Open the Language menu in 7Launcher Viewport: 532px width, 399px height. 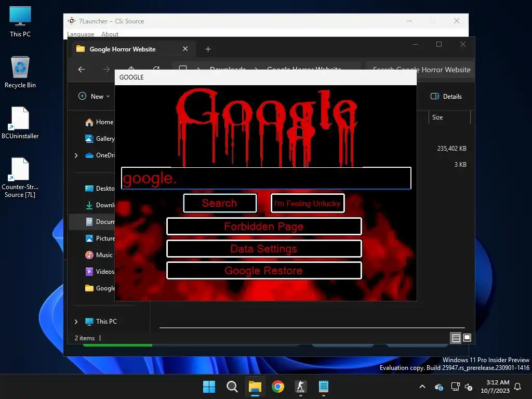(81, 34)
